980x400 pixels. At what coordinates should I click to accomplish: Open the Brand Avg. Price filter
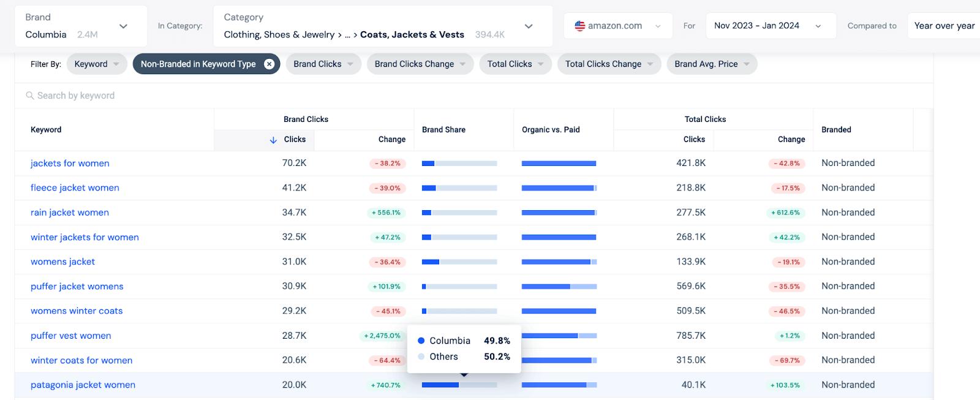point(712,64)
